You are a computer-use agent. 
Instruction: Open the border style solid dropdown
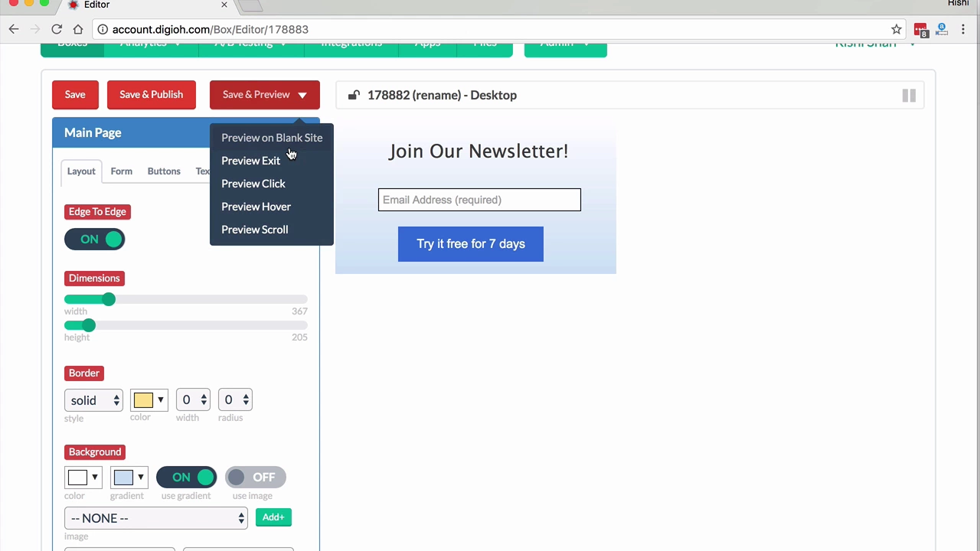point(93,400)
